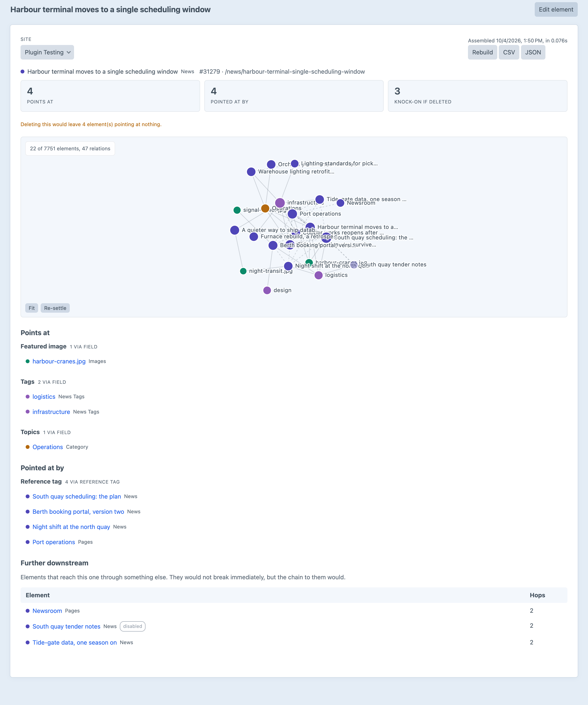Select the logistics node in graph
Image resolution: width=588 pixels, height=705 pixels.
click(x=319, y=275)
